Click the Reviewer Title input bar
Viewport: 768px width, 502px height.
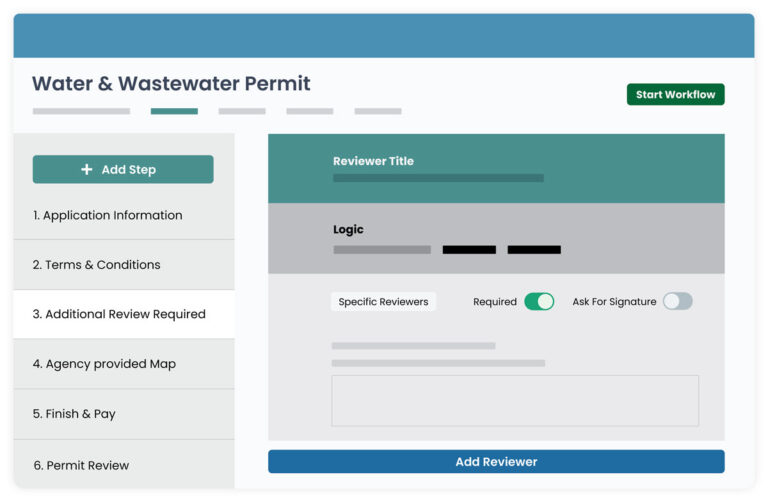click(x=438, y=178)
